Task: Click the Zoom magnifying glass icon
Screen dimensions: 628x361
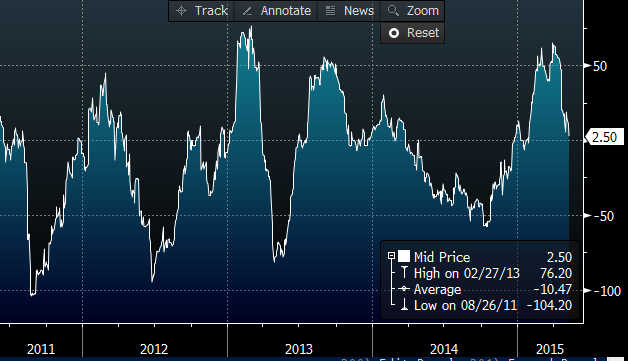Action: pos(393,10)
